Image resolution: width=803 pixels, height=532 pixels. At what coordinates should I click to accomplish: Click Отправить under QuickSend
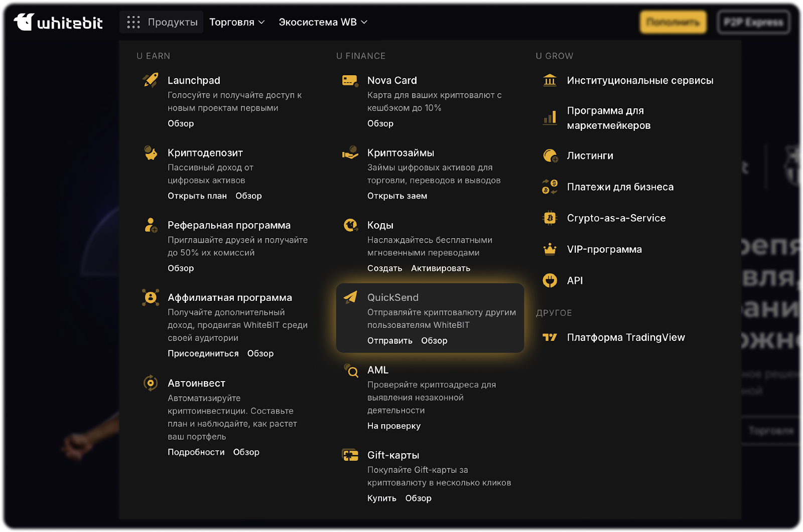389,341
